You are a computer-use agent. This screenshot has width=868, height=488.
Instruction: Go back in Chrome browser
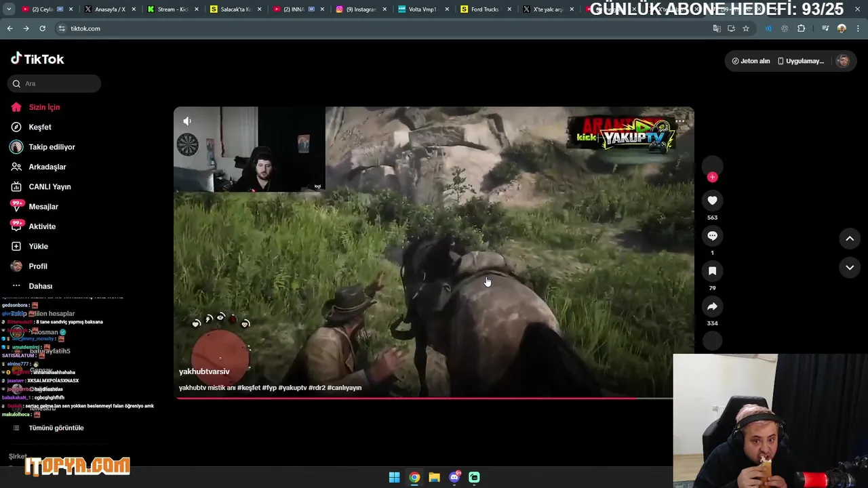tap(9, 28)
